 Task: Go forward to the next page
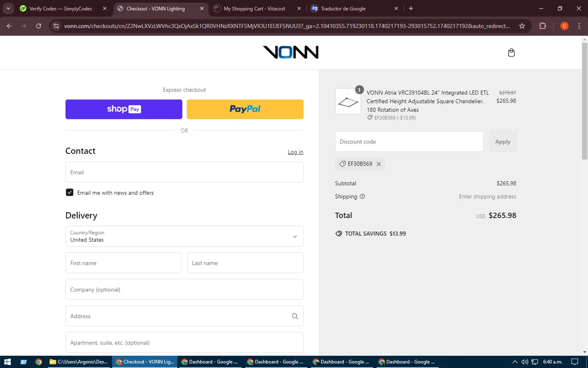point(24,26)
